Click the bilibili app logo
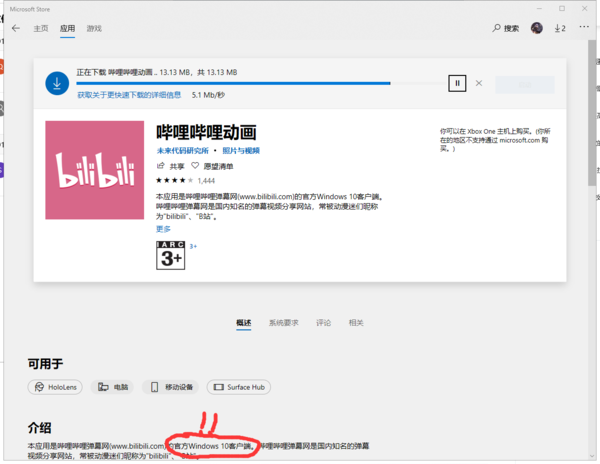Image resolution: width=600 pixels, height=464 pixels. (x=95, y=170)
